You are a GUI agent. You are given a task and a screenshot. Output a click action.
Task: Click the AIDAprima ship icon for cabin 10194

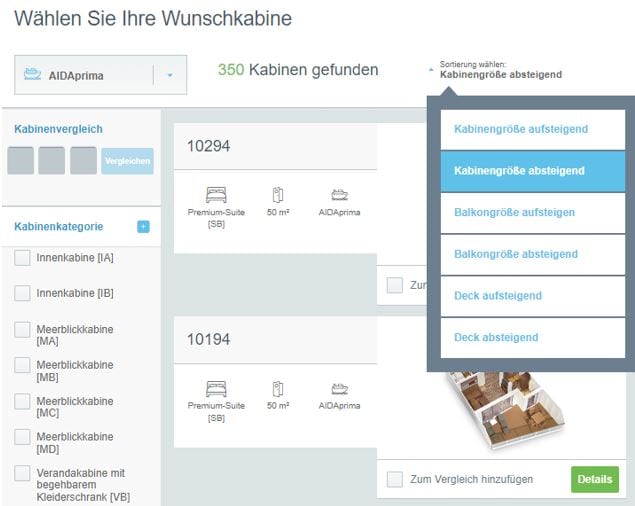(x=340, y=388)
